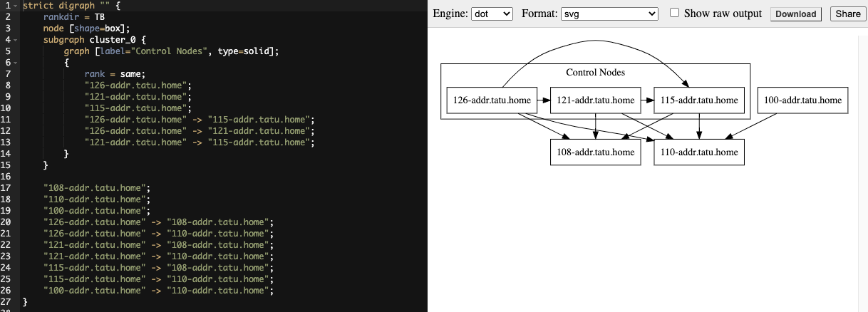Collapse the code block fold on line 6

click(x=16, y=63)
